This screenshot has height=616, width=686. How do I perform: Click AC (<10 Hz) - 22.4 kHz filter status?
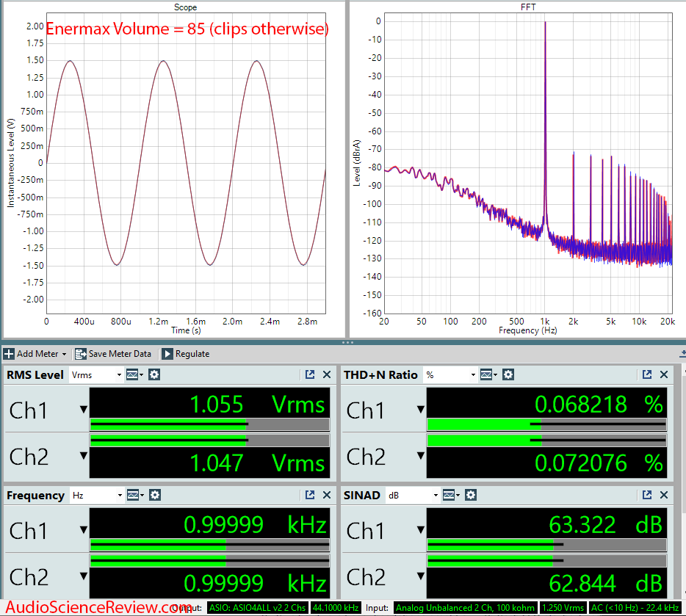pos(635,608)
